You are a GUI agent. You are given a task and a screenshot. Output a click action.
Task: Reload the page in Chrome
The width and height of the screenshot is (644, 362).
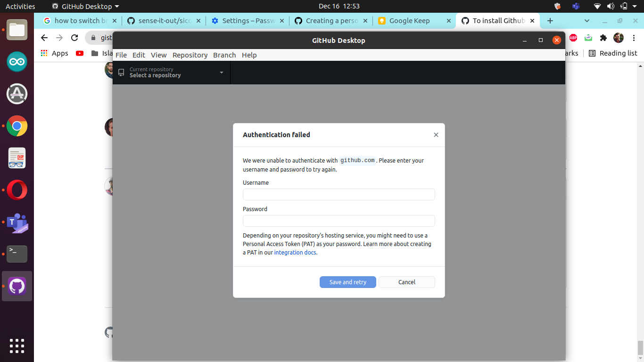74,38
